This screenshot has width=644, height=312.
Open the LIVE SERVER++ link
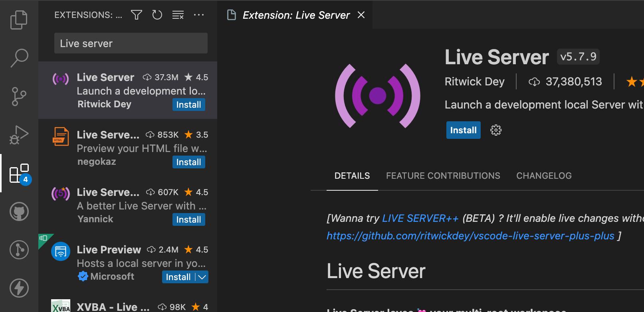[x=420, y=218]
